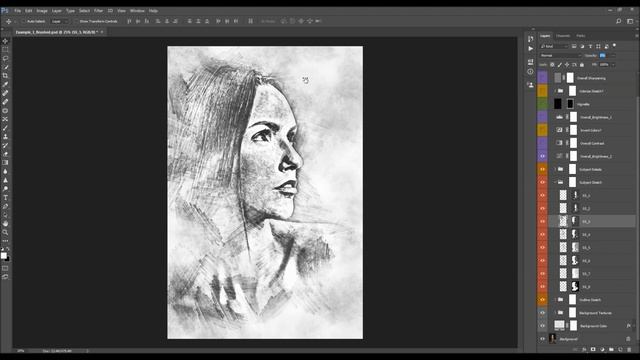This screenshot has width=640, height=360.
Task: Click the Vignette layer mask thumbnail
Action: point(570,104)
